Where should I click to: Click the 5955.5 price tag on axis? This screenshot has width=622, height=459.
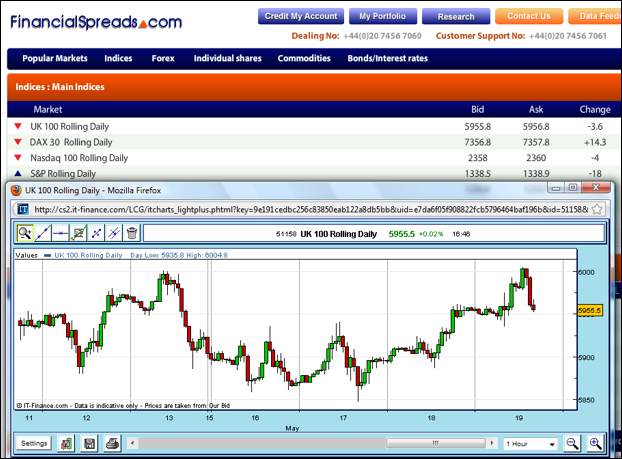[x=590, y=310]
